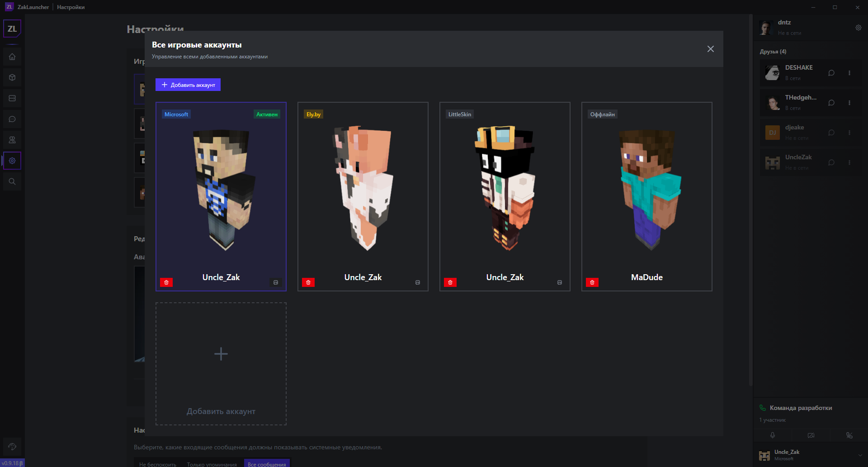Open the servers icon in sidebar
The width and height of the screenshot is (868, 467).
[x=12, y=98]
